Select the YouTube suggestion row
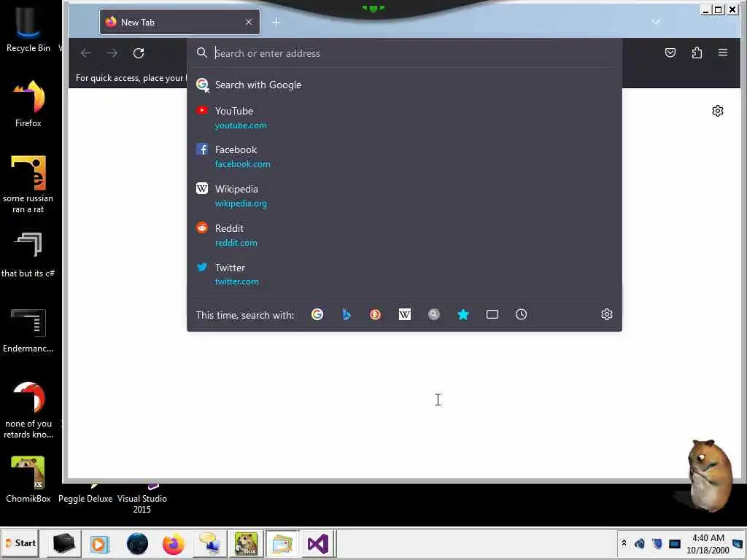747x560 pixels. (404, 117)
